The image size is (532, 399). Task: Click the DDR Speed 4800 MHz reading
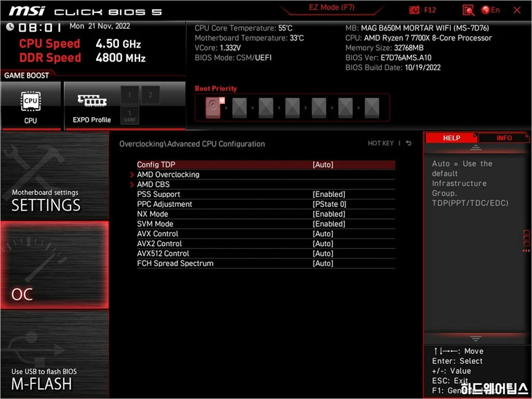pos(83,58)
